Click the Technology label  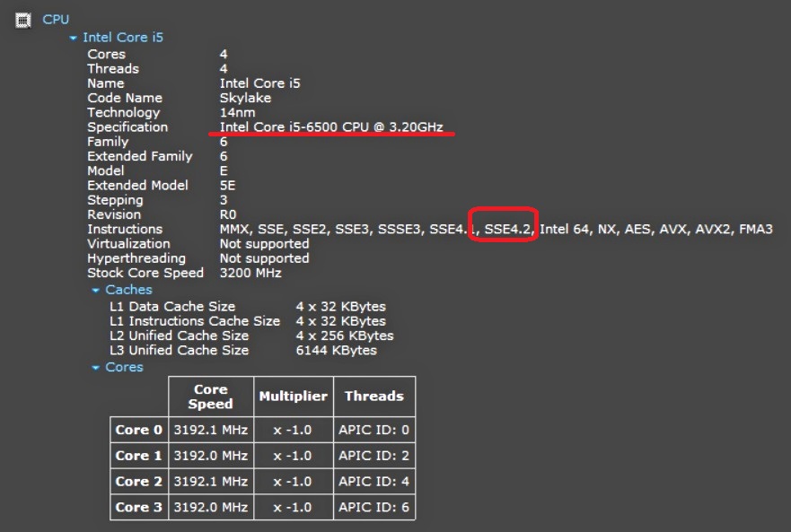[124, 112]
